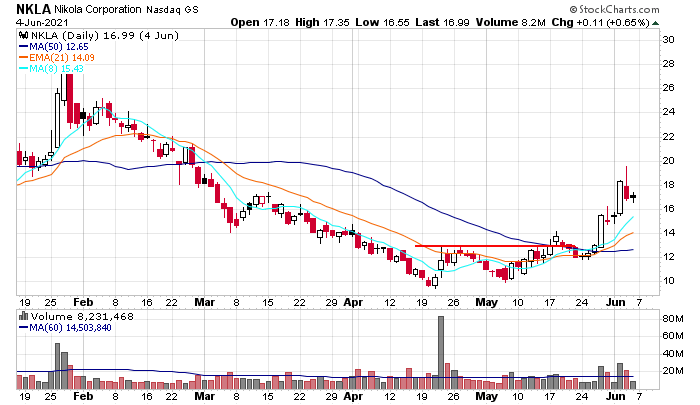Screen dimensions: 700x405
Task: Click the 'NKLA (Daily) 16.99 (4 Jun)' legend text
Action: tap(105, 35)
